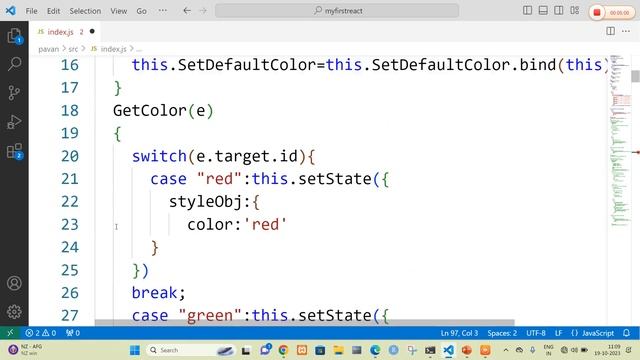Split the editor to the right
This screenshot has width=640, height=360.
[x=611, y=31]
